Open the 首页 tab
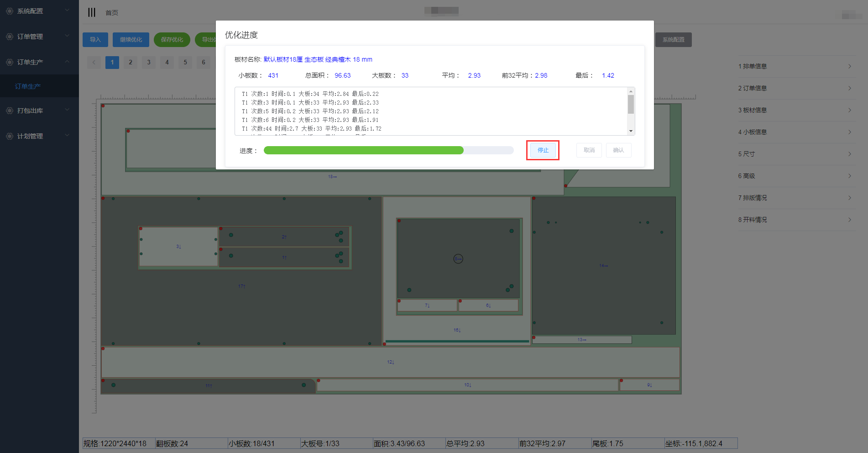This screenshot has height=453, width=868. (x=112, y=13)
